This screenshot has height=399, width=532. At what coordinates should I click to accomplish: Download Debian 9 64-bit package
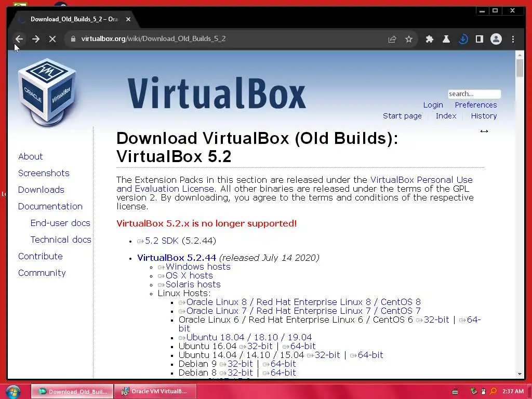coord(283,364)
